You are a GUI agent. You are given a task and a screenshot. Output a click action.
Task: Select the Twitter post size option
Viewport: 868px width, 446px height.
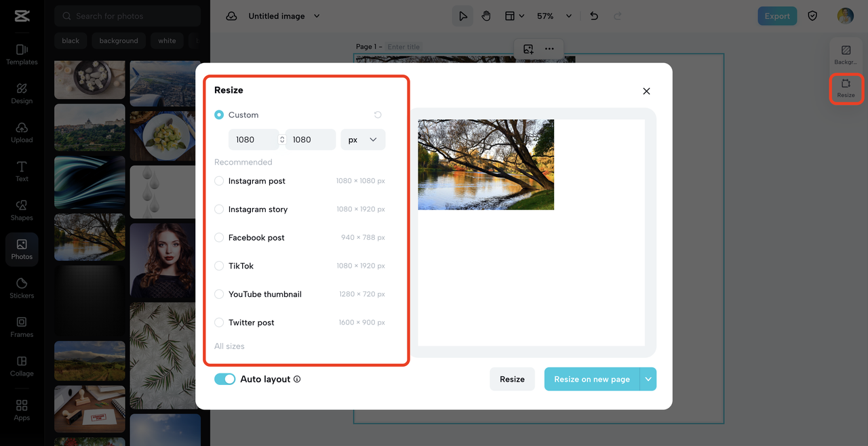[x=300, y=323]
